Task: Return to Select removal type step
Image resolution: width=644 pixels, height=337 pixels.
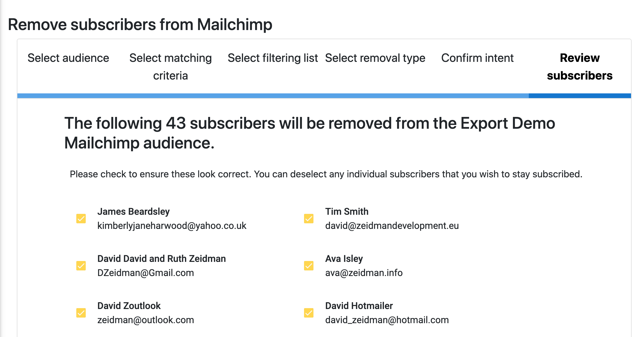Action: click(375, 58)
